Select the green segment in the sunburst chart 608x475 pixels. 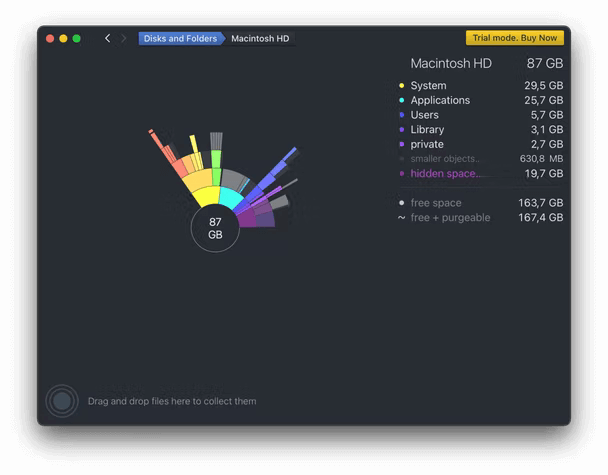[x=216, y=159]
